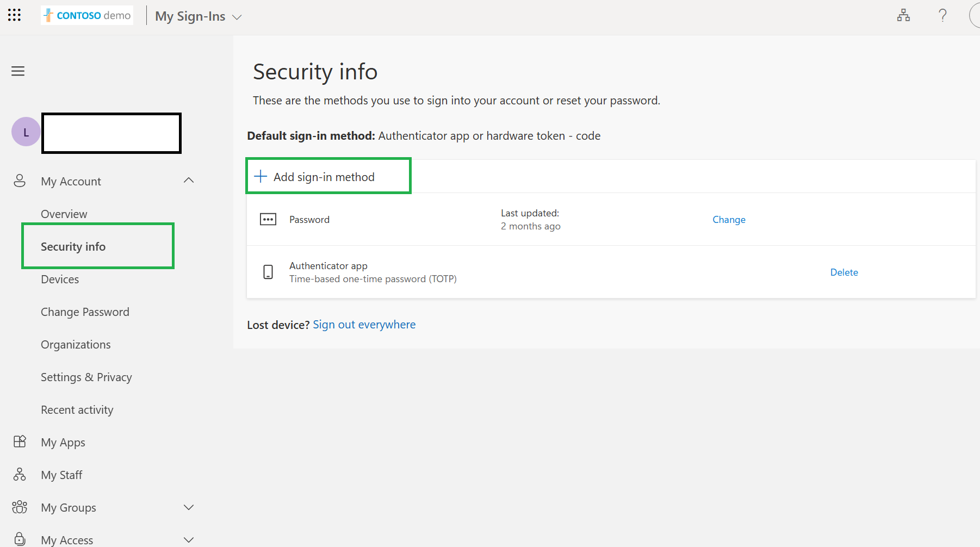Delete the Authenticator app method
The width and height of the screenshot is (980, 547).
(x=844, y=272)
